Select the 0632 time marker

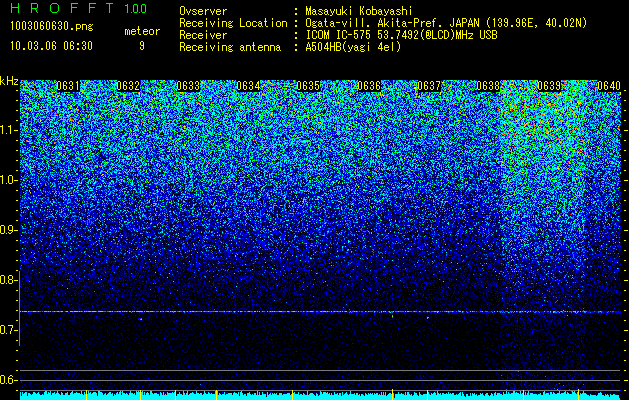(128, 86)
